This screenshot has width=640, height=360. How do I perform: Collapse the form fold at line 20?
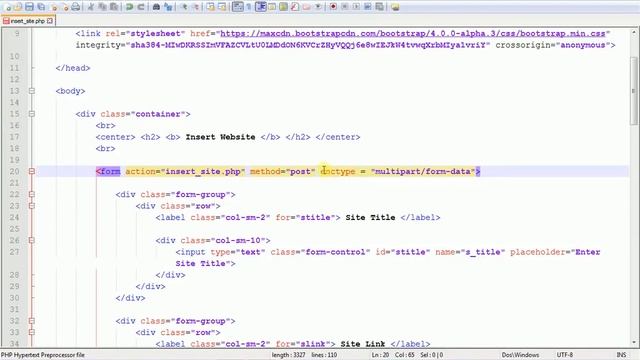31,171
